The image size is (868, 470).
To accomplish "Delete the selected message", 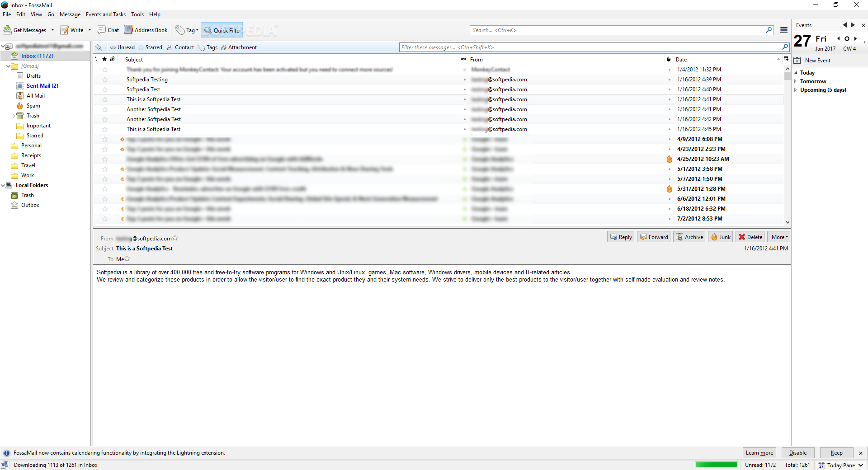I will pyautogui.click(x=750, y=237).
